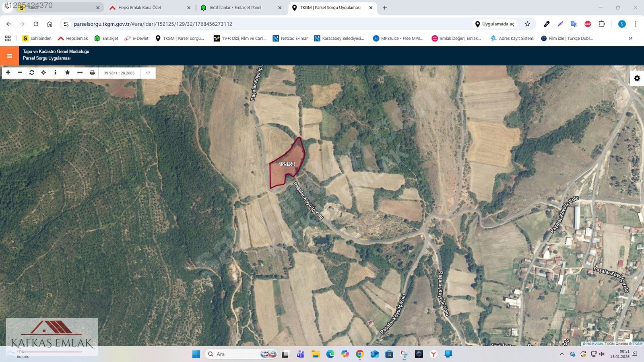Select the distance measure tool
Viewport: 644px width, 362px height.
pyautogui.click(x=80, y=72)
